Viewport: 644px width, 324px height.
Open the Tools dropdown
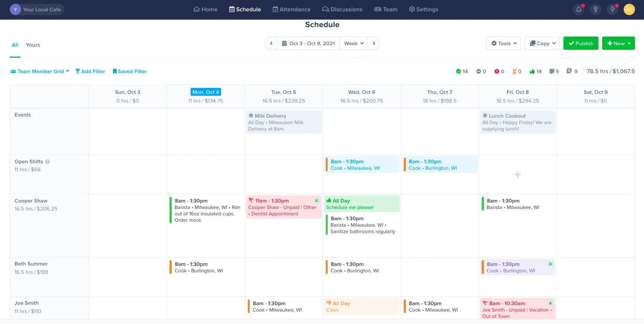[504, 43]
